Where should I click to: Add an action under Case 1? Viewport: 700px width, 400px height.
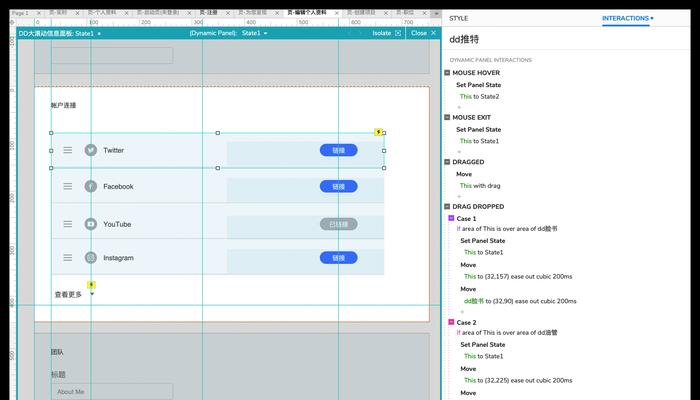[462, 312]
